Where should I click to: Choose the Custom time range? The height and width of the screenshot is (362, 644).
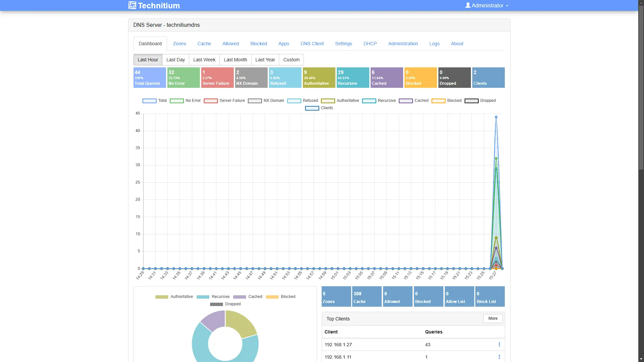[x=291, y=60]
